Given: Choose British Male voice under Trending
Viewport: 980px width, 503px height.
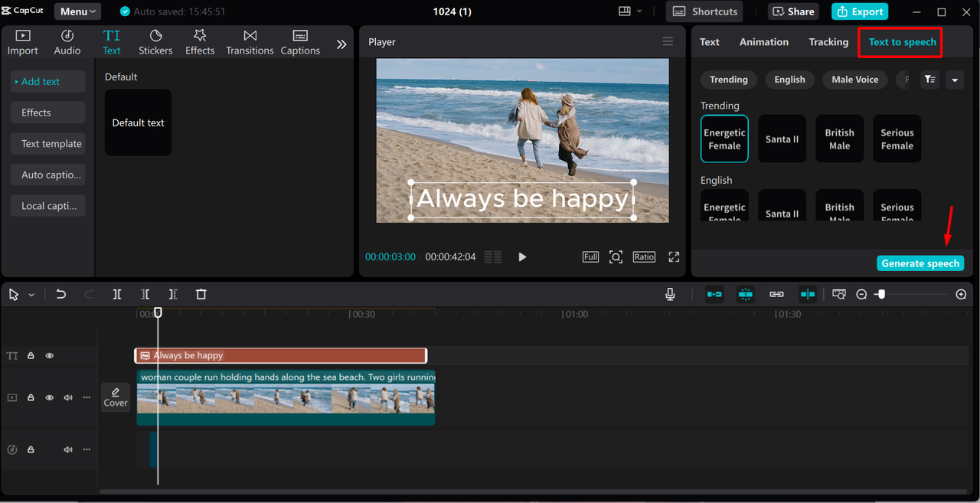Looking at the screenshot, I should pos(840,139).
